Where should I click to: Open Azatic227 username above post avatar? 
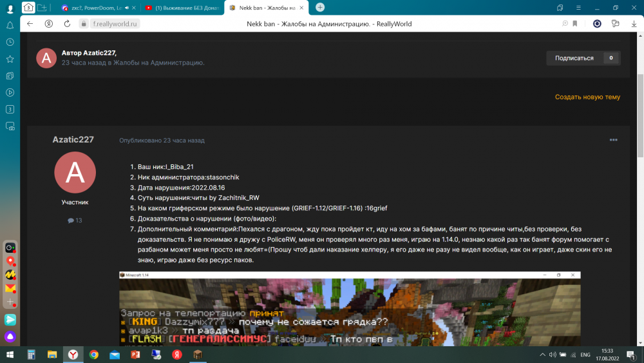[73, 140]
